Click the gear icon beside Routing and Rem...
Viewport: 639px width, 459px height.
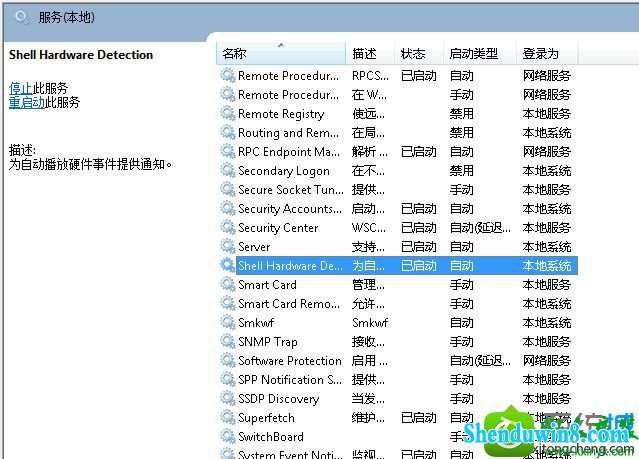coord(228,132)
